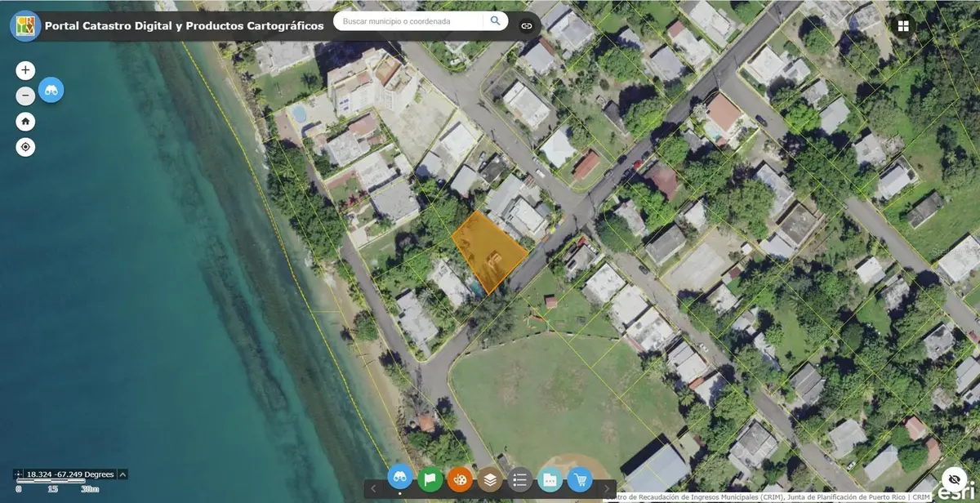
Task: Toggle the eye visibility icon at bottom right
Action: click(x=955, y=480)
